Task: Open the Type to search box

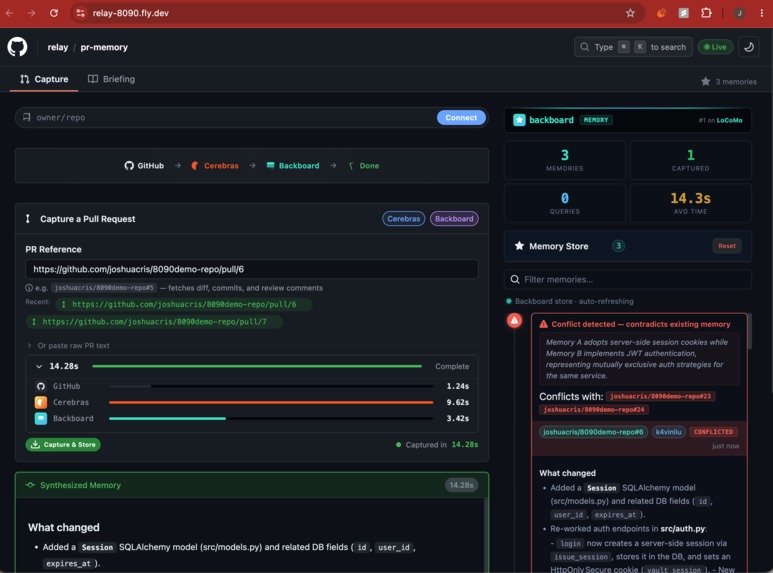Action: point(633,47)
